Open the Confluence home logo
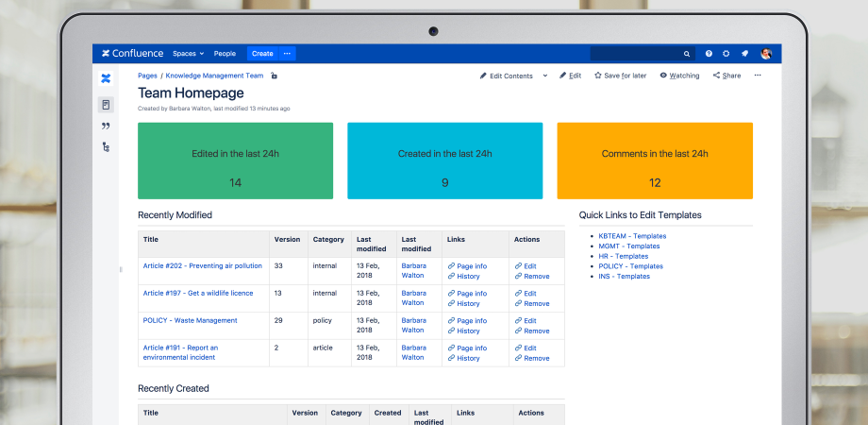868x425 pixels. [132, 54]
